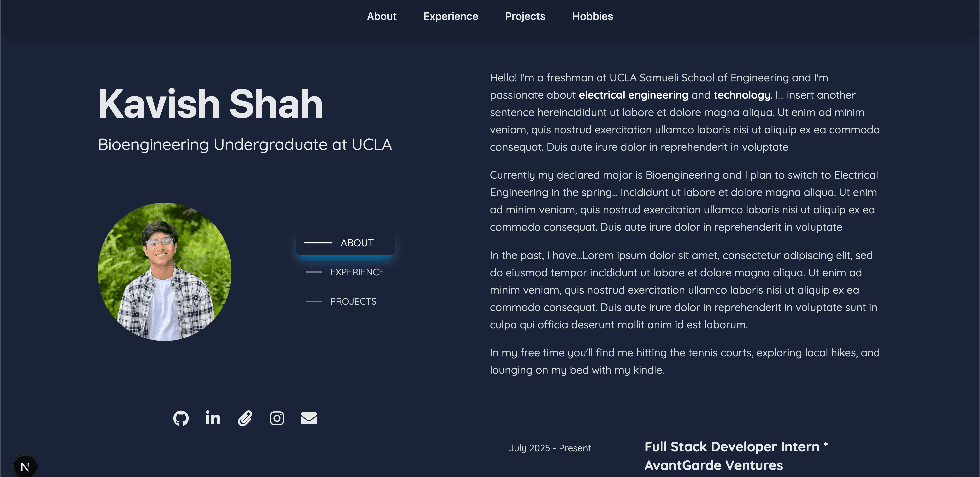Jump to EXPERIENCE in the sidebar section list
The height and width of the screenshot is (477, 980).
pos(356,272)
